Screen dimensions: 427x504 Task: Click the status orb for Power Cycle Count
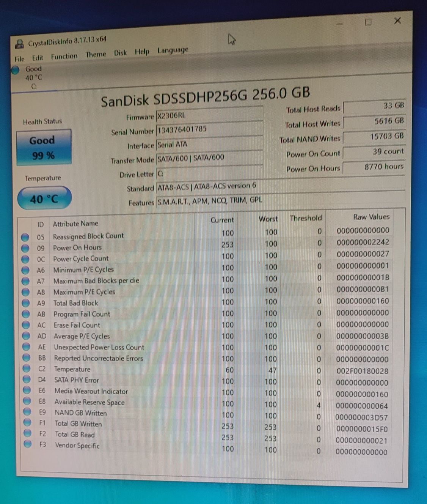click(x=25, y=259)
